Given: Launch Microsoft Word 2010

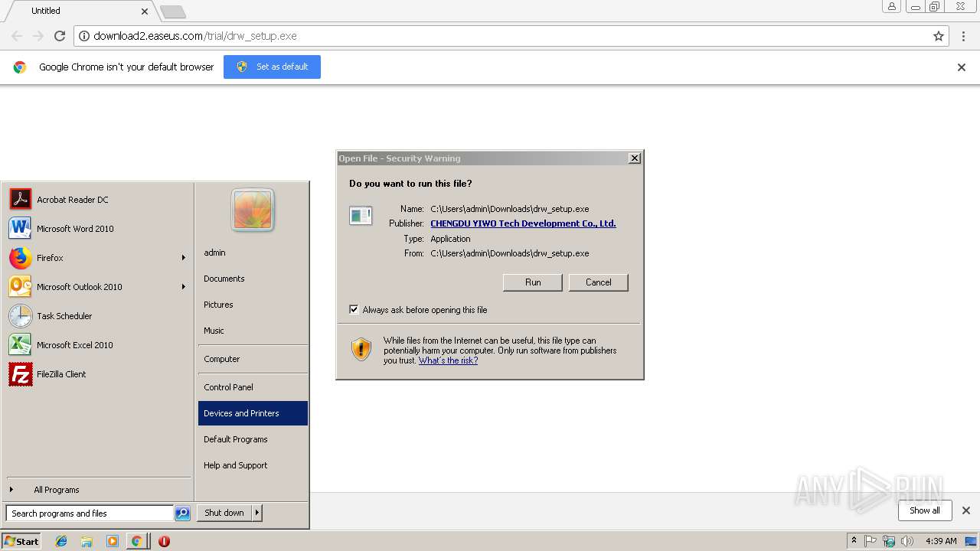Looking at the screenshot, I should point(96,229).
